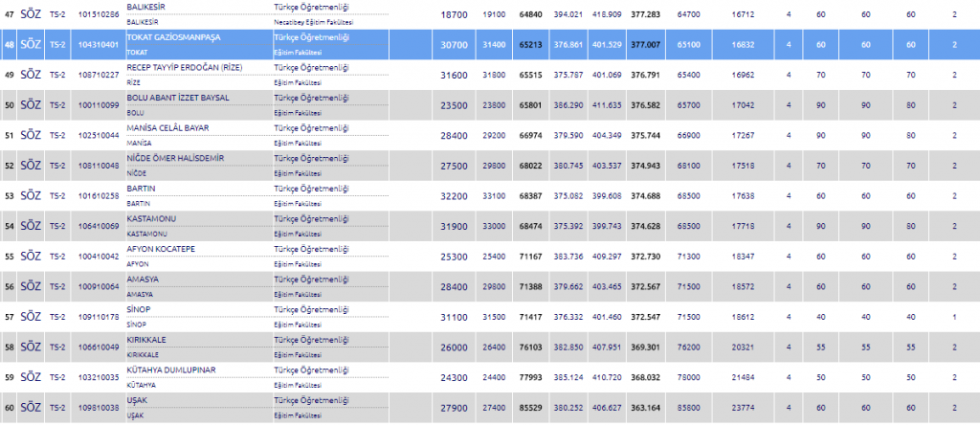Click row number 50 cell

point(10,105)
